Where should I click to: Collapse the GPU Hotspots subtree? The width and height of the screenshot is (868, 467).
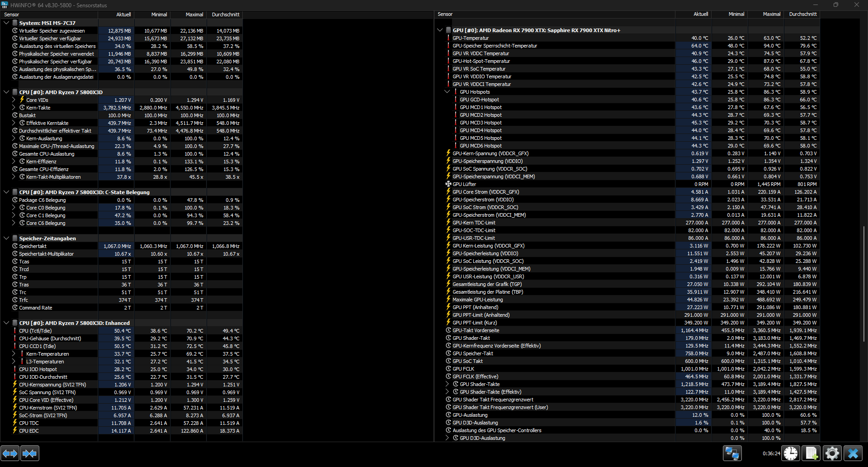coord(447,92)
